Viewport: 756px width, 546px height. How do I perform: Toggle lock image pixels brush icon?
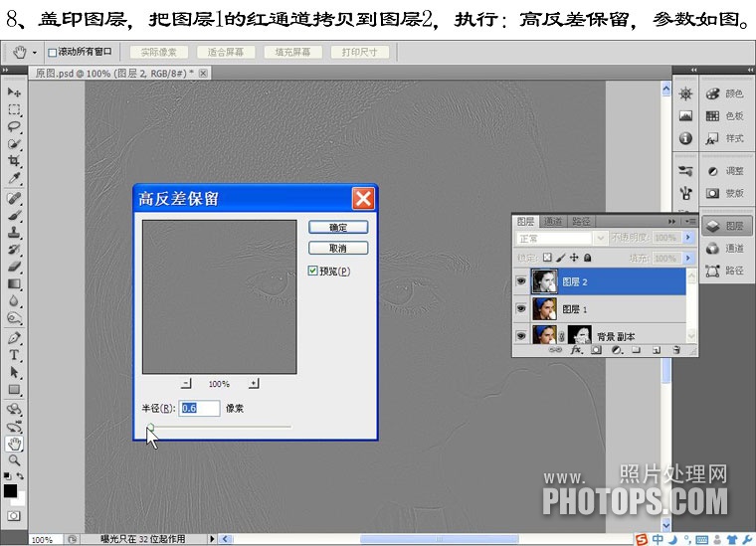(x=560, y=258)
